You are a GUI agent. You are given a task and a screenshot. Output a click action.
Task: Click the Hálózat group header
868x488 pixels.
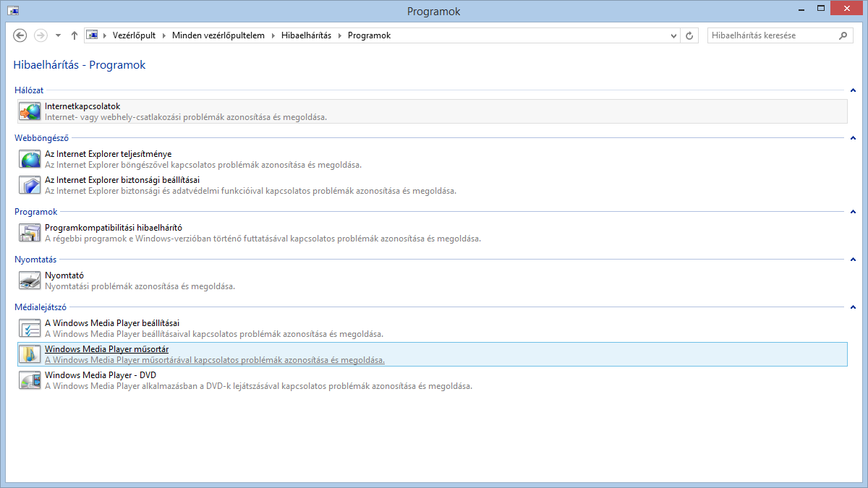[29, 90]
